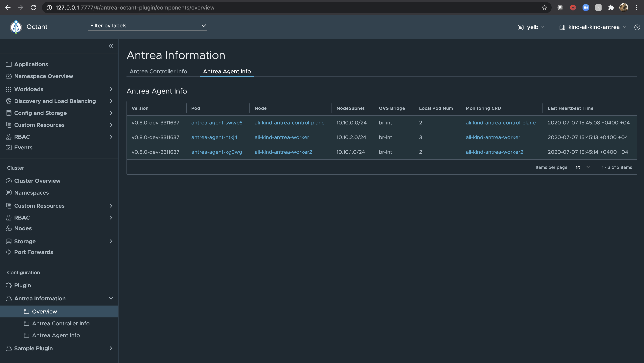Image resolution: width=644 pixels, height=363 pixels.
Task: Change items per page value
Action: [583, 167]
